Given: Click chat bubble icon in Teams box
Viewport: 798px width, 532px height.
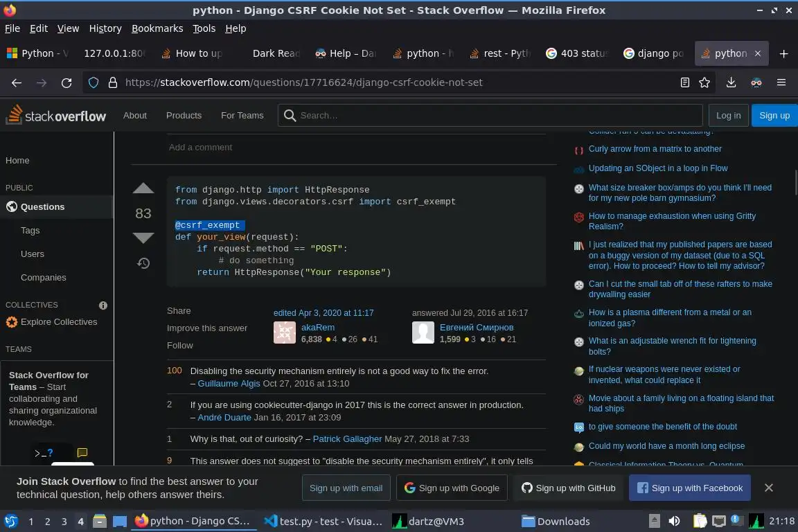Looking at the screenshot, I should (x=82, y=452).
